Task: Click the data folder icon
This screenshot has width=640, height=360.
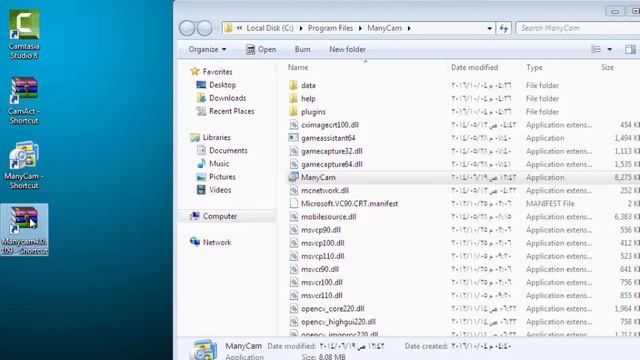Action: tap(293, 85)
